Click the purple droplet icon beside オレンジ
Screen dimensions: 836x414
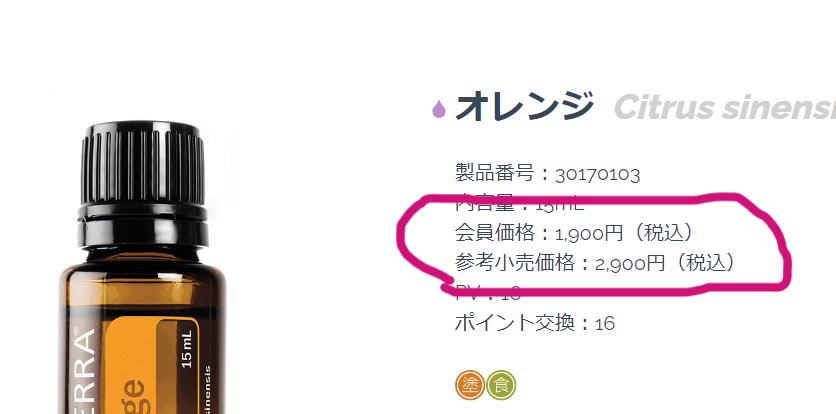pos(439,109)
